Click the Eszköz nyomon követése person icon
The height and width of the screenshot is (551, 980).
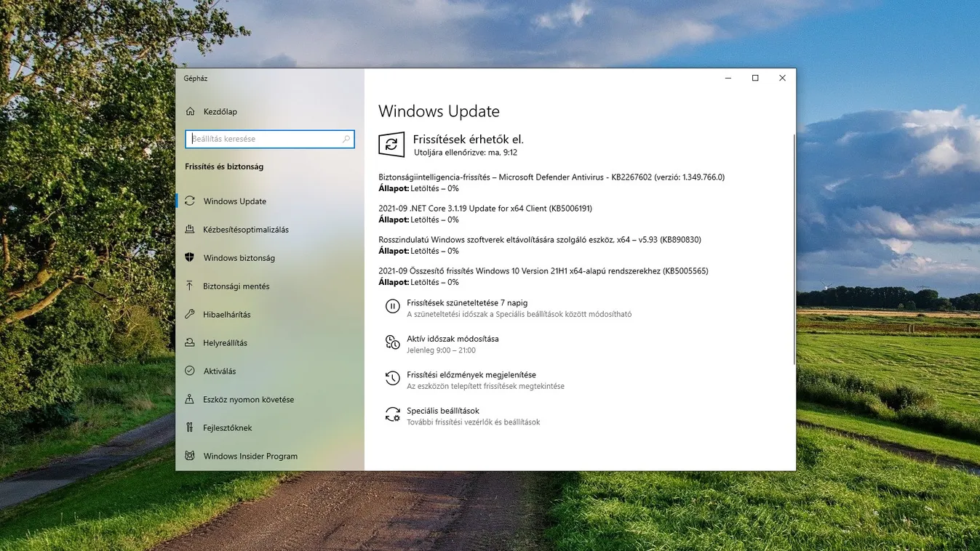pyautogui.click(x=190, y=399)
